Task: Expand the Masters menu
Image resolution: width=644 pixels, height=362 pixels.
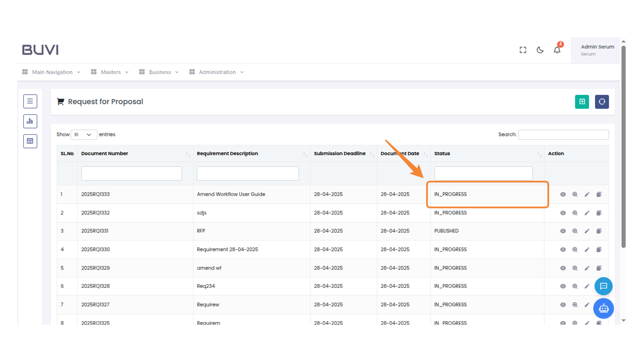Action: click(x=110, y=72)
